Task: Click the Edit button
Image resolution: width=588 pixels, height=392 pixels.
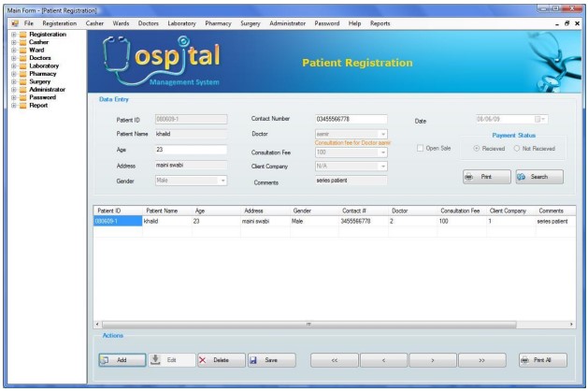Action: coord(172,360)
